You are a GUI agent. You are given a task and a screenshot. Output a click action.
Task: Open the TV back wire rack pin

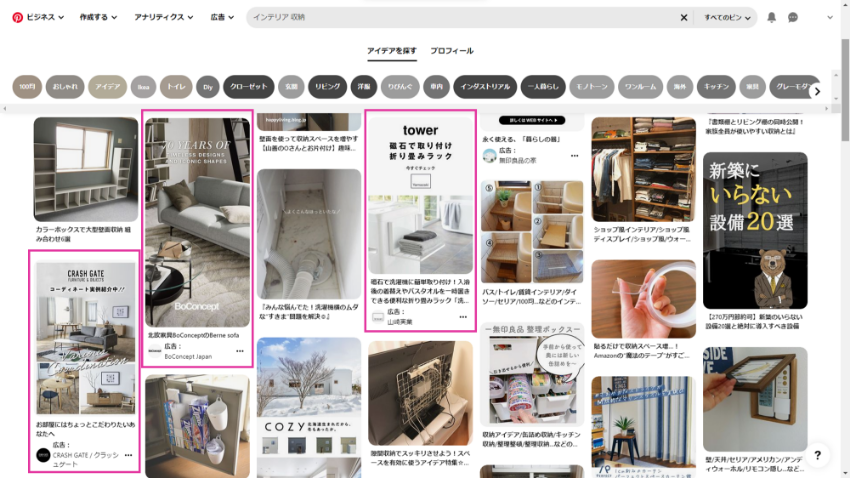click(420, 393)
